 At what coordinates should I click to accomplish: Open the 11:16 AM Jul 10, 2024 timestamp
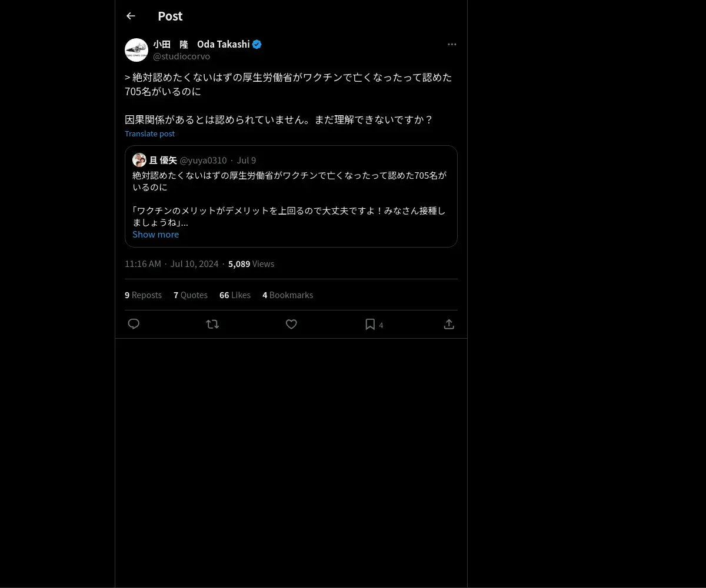tap(171, 263)
